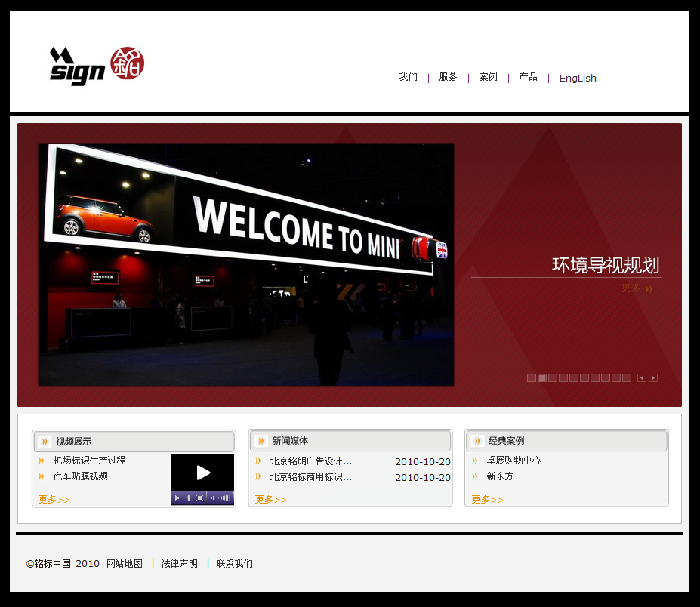Click 更多>> in the 新闻媒体 panel

(x=270, y=500)
